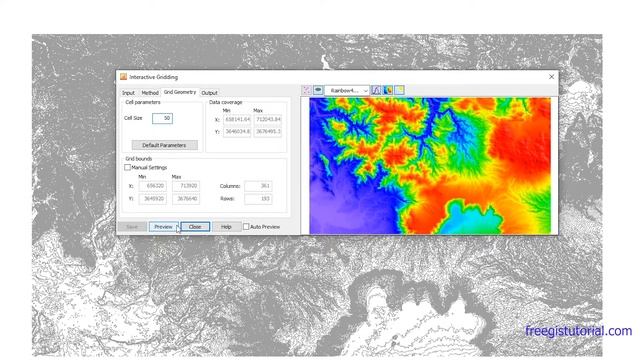Click the Rows value field
Viewport: 640px width, 360px height.
coord(258,199)
